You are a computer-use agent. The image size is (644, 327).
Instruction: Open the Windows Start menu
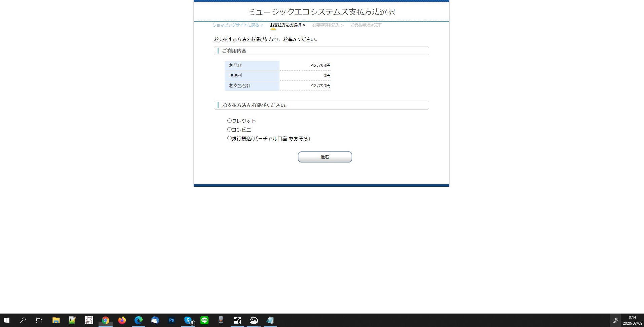coord(7,320)
